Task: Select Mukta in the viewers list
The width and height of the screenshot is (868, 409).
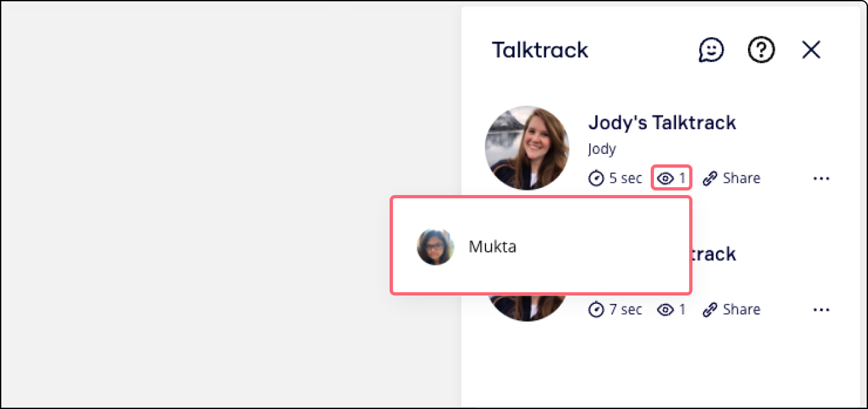Action: (x=493, y=247)
